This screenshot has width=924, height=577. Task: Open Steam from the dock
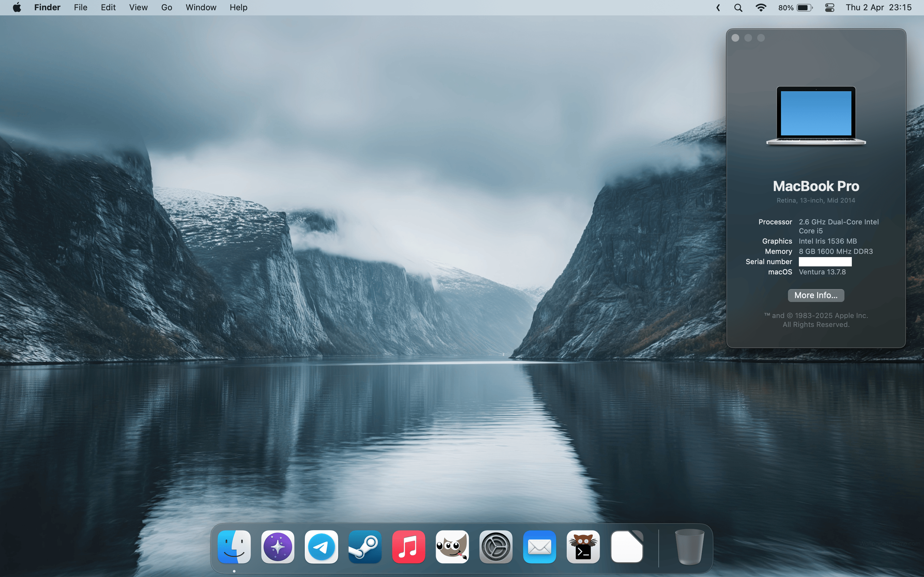coord(365,547)
